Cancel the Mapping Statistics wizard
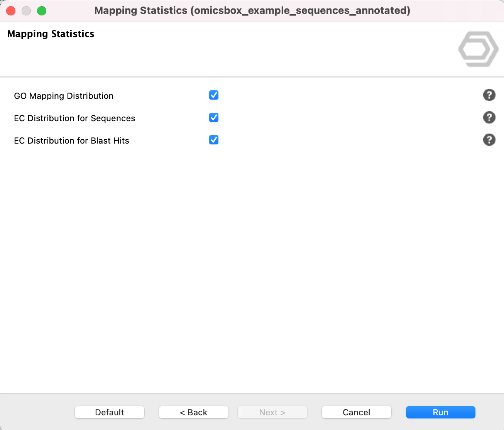The height and width of the screenshot is (430, 504). point(356,412)
